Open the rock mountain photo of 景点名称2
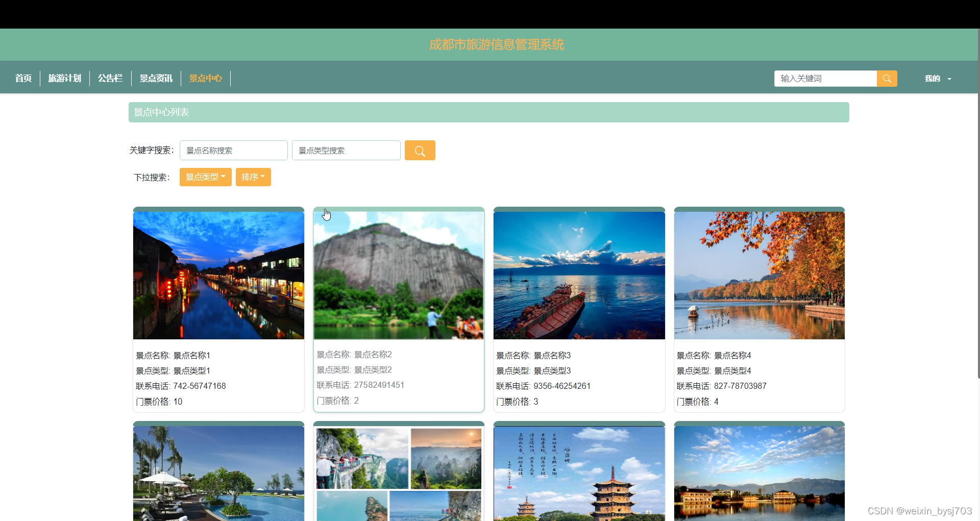The height and width of the screenshot is (521, 980). pyautogui.click(x=399, y=276)
